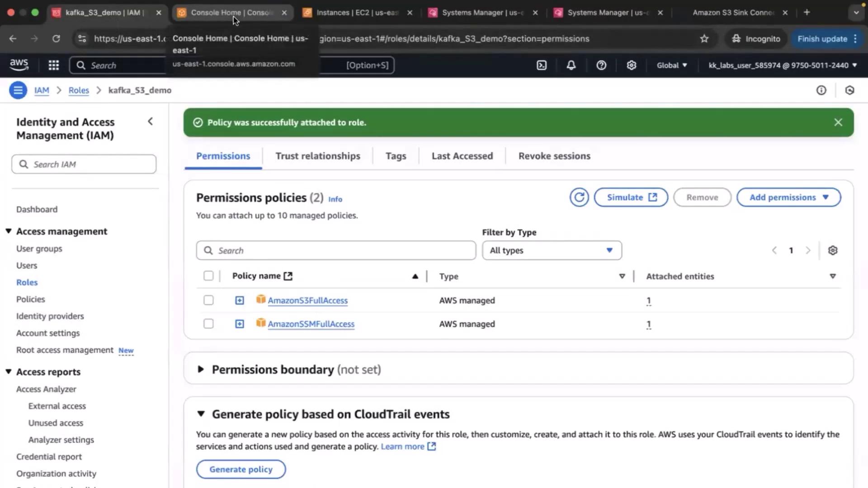Switch to the Trust relationships tab
The width and height of the screenshot is (868, 488).
(x=318, y=156)
